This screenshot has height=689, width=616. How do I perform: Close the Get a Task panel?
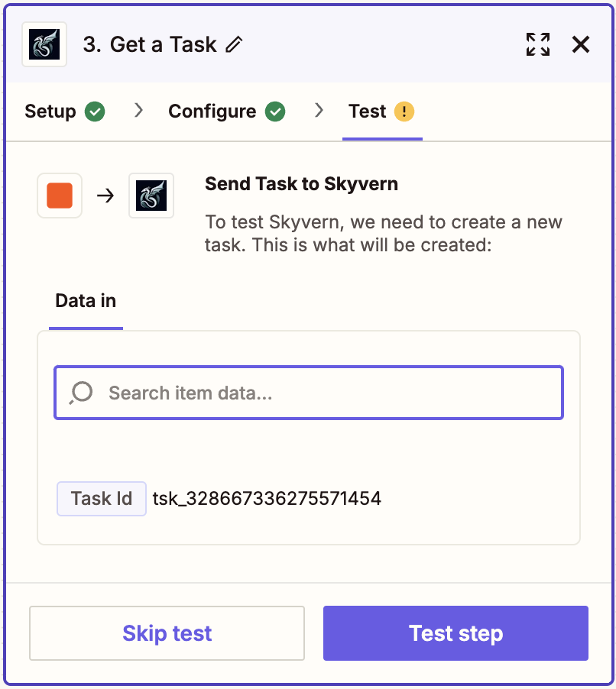tap(581, 45)
